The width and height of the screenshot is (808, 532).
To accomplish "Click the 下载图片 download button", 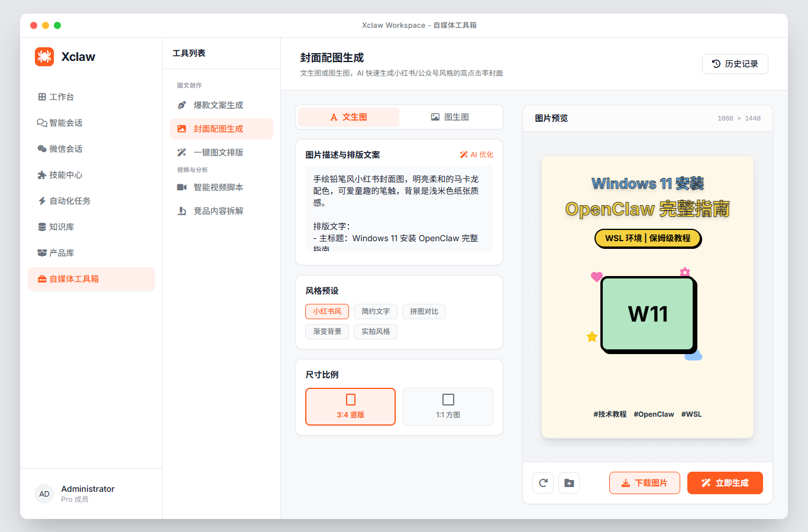I will pos(645,483).
